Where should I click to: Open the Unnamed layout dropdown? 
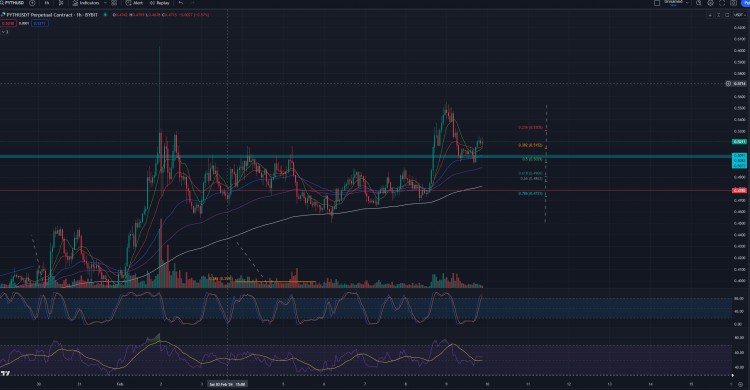point(675,3)
